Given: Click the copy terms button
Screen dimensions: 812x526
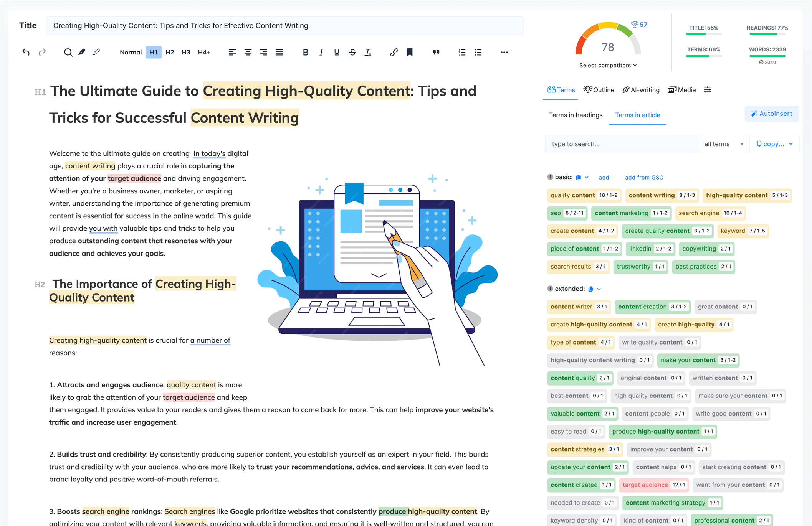Looking at the screenshot, I should [772, 143].
